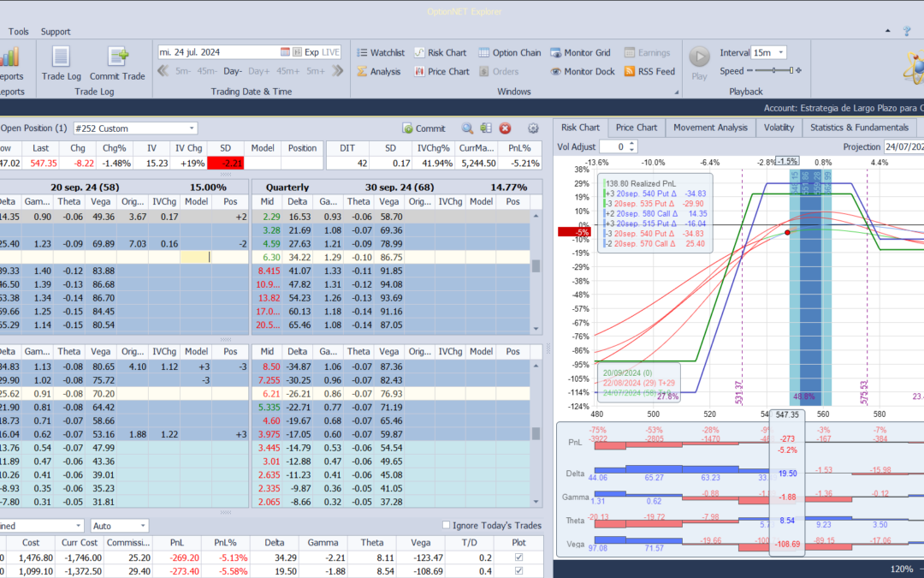Open the Watchlist window
924x578 pixels.
pos(381,52)
